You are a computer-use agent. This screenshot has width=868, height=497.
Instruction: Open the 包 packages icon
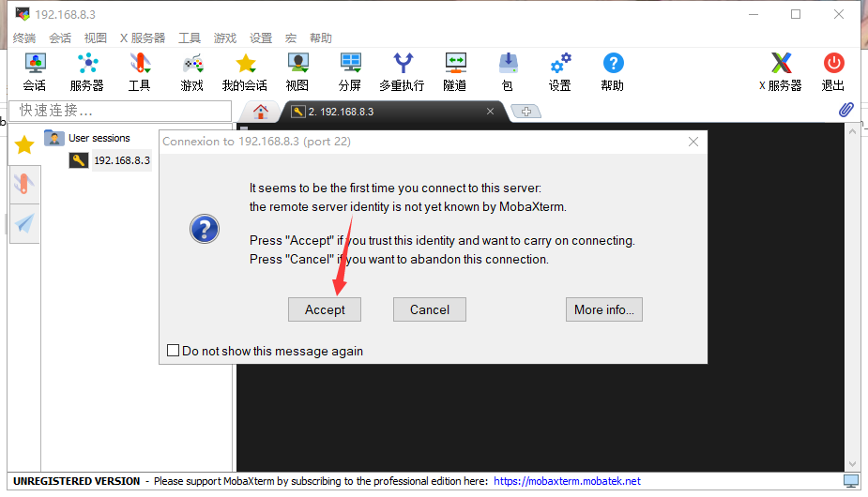click(x=507, y=71)
